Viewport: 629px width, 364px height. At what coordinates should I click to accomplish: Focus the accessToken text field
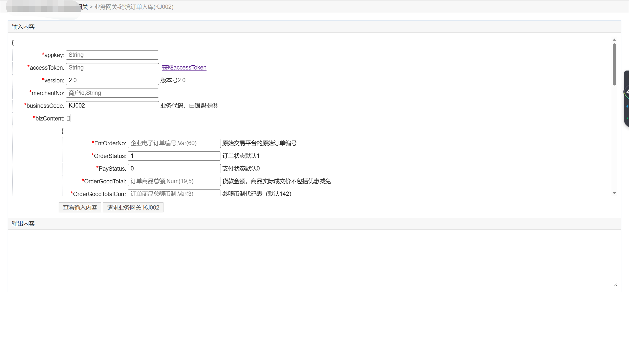112,68
